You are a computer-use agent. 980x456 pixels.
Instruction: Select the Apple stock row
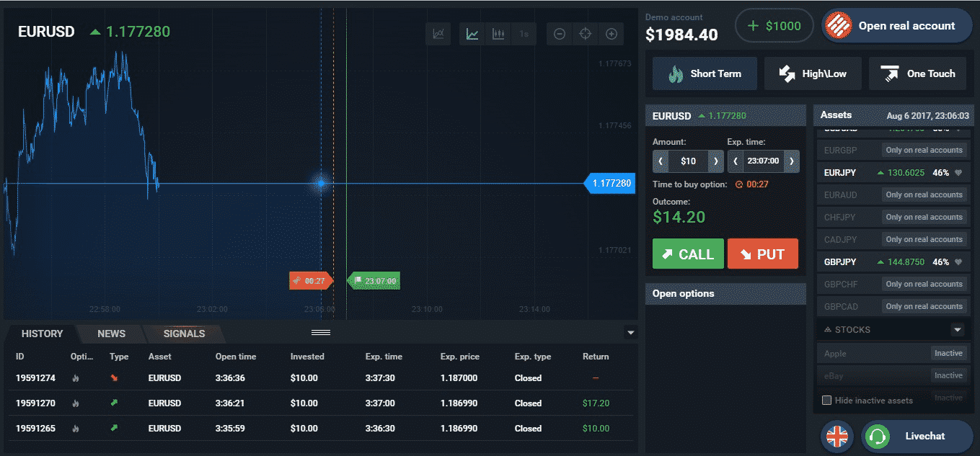[893, 353]
